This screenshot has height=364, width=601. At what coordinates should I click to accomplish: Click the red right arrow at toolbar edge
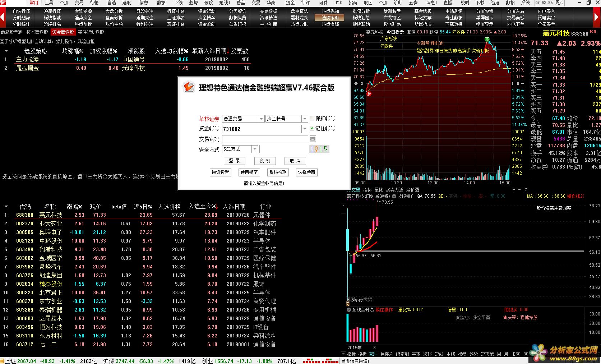point(597,17)
